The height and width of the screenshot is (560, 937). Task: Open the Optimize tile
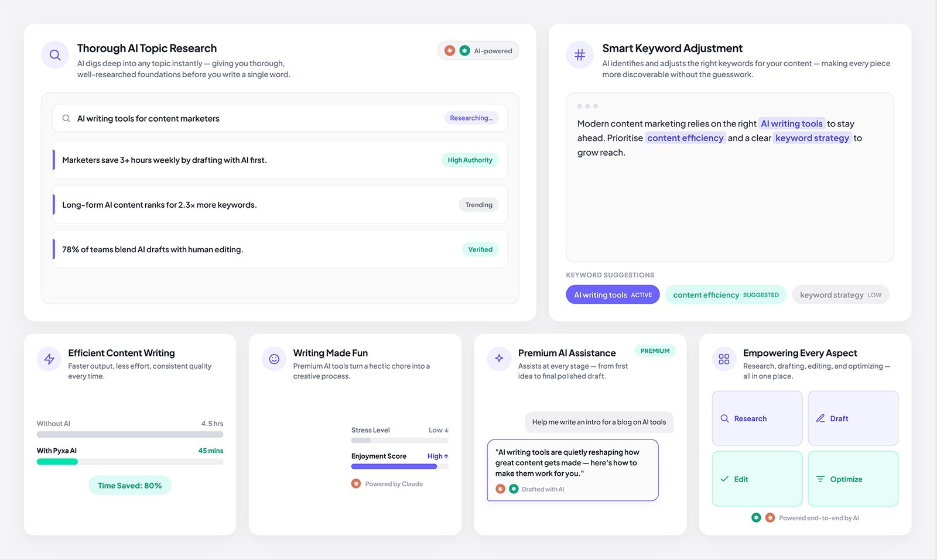853,479
